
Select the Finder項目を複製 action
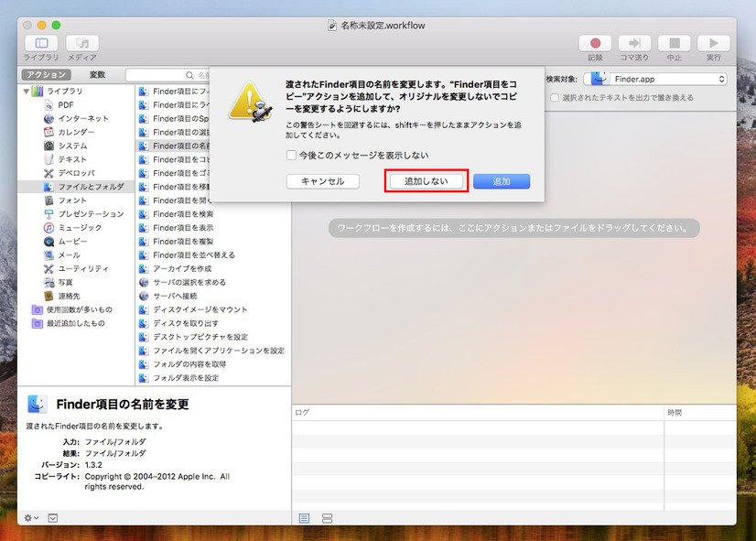click(183, 241)
